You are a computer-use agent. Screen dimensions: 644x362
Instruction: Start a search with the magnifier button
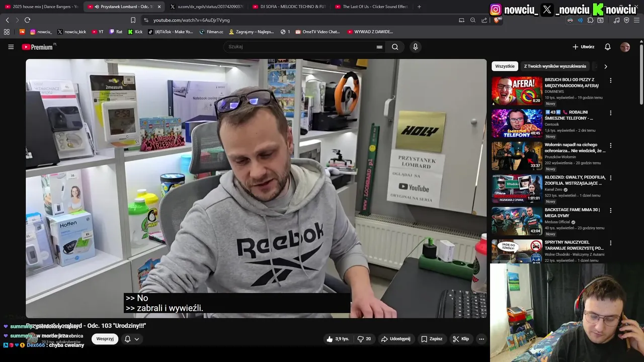[x=395, y=47]
